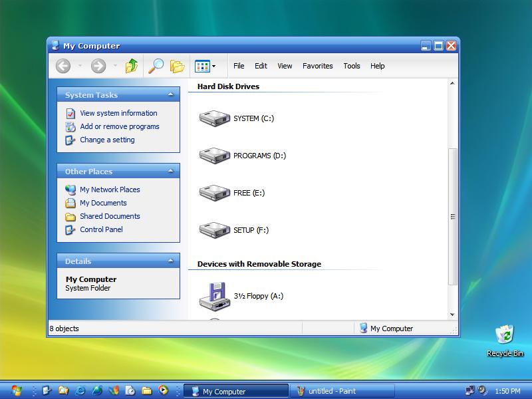Viewport: 532px width, 399px height.
Task: Go to My Network Places
Action: click(x=110, y=190)
